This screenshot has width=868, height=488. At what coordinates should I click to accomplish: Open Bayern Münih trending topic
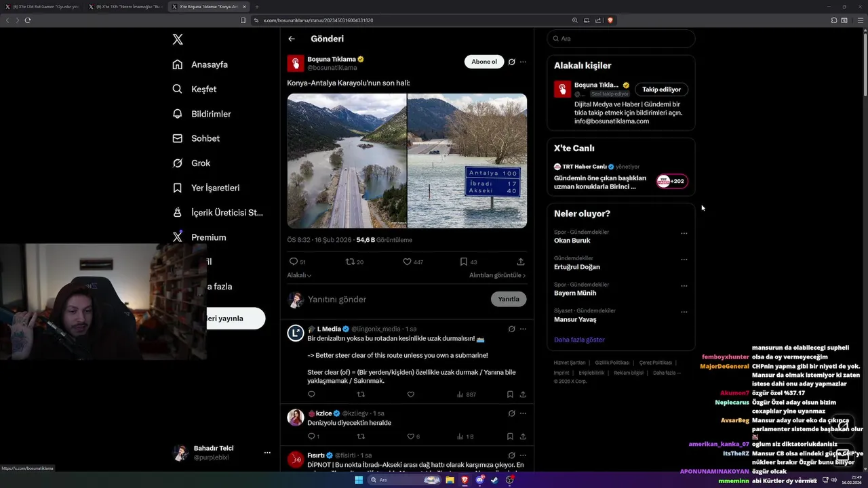tap(575, 293)
